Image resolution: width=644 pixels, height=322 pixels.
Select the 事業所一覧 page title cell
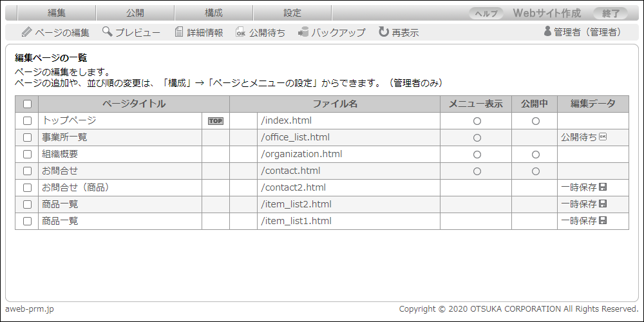64,137
